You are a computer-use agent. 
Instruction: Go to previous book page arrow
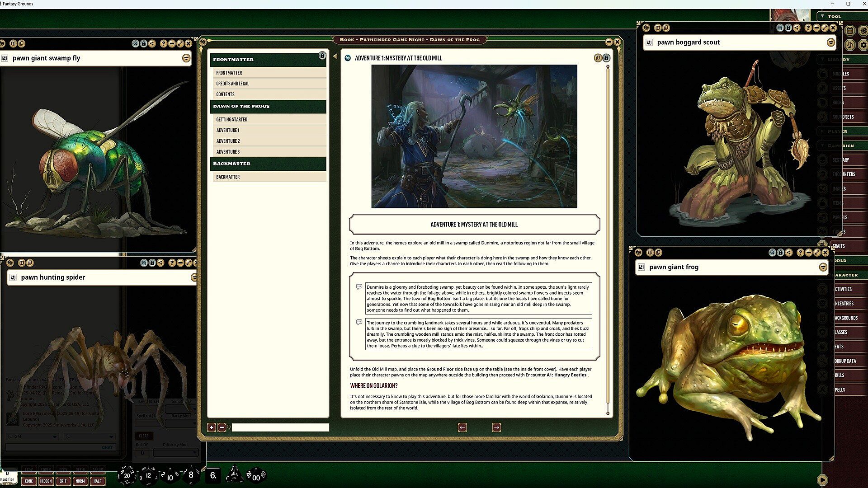462,427
